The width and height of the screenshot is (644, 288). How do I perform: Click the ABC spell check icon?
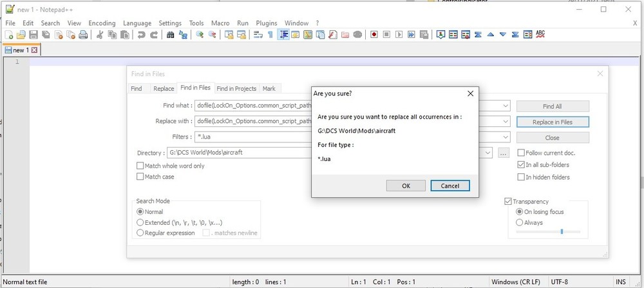[x=540, y=35]
